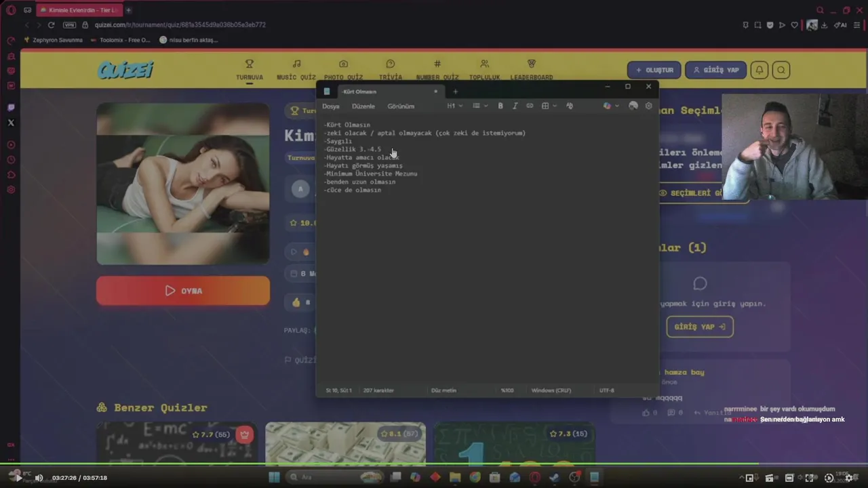Open Notepad icon in the taskbar
The width and height of the screenshot is (868, 488).
point(595,477)
